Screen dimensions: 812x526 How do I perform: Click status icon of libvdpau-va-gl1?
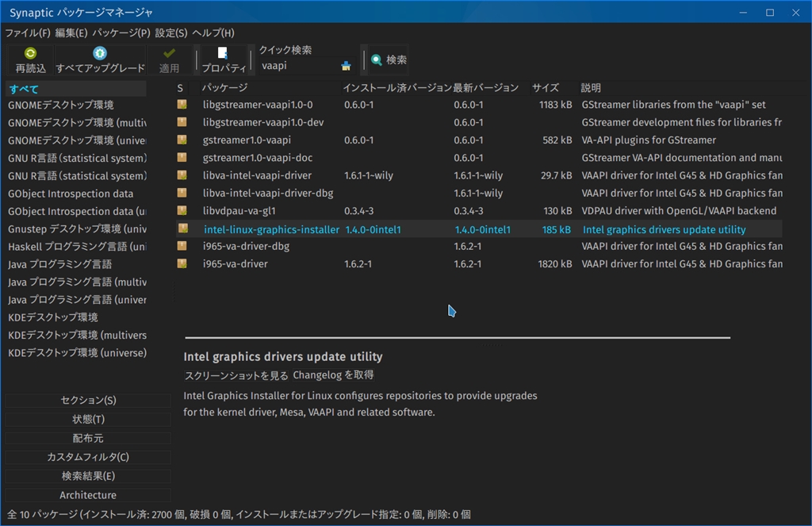tap(182, 210)
